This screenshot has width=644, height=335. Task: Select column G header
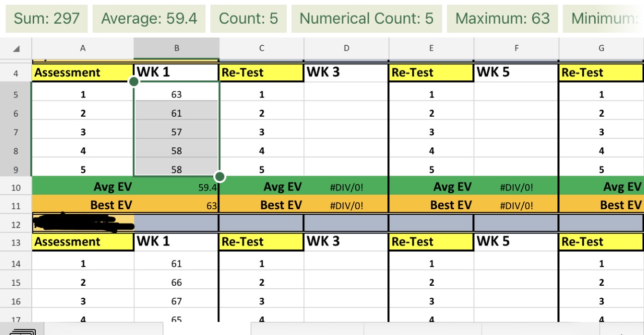(x=601, y=48)
